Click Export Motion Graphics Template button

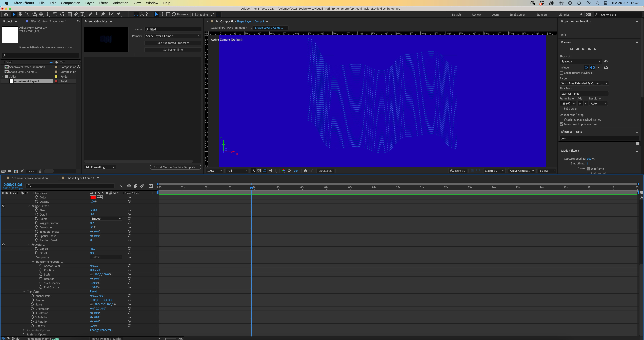[x=175, y=167]
